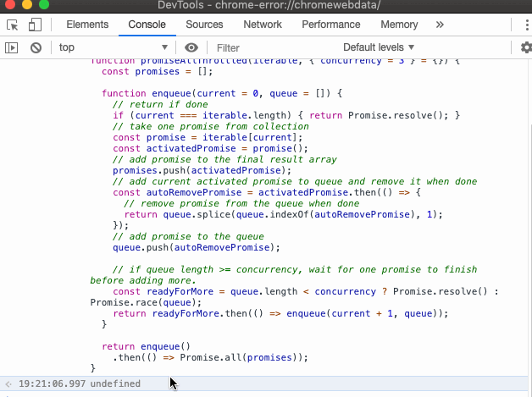Clear the console with the ban icon
Viewport: 532px width, 397px height.
pyautogui.click(x=36, y=47)
